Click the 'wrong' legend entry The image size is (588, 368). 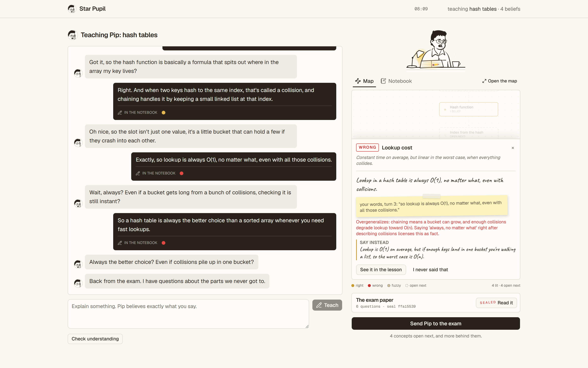tap(375, 286)
